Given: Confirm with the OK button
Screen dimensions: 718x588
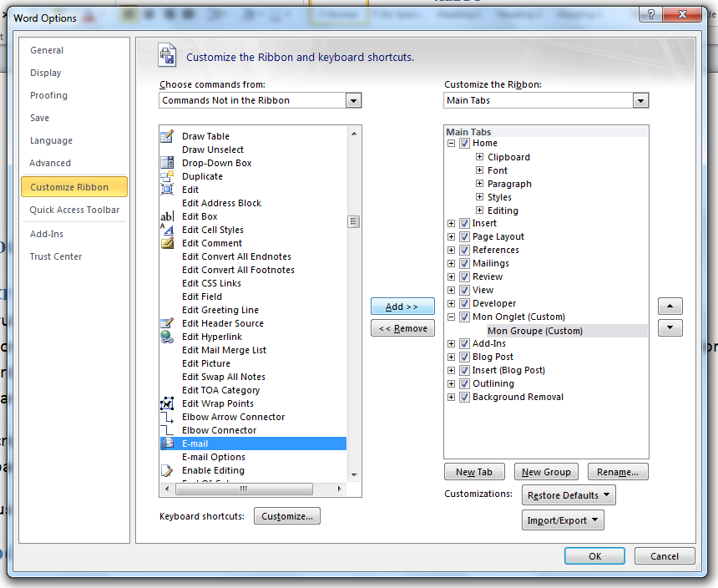Looking at the screenshot, I should pyautogui.click(x=594, y=556).
